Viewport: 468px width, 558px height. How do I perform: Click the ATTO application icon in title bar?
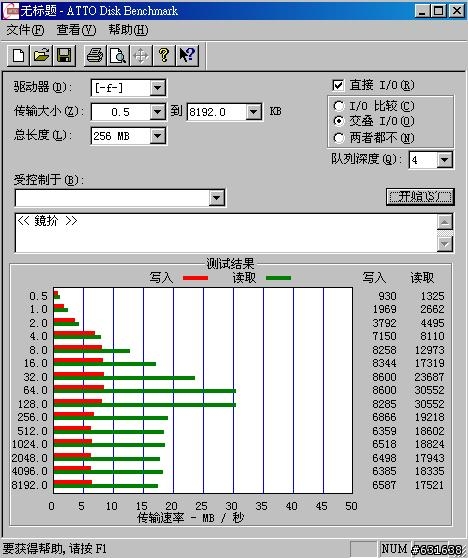pos(10,11)
